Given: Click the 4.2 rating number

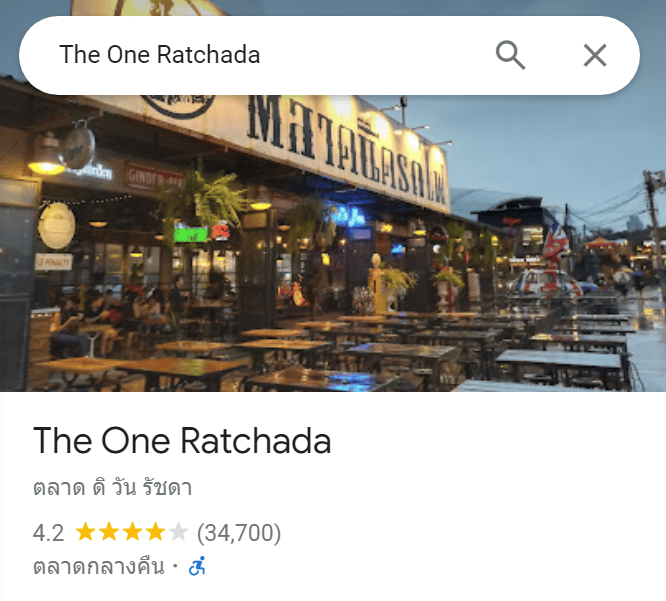Looking at the screenshot, I should pyautogui.click(x=48, y=533).
